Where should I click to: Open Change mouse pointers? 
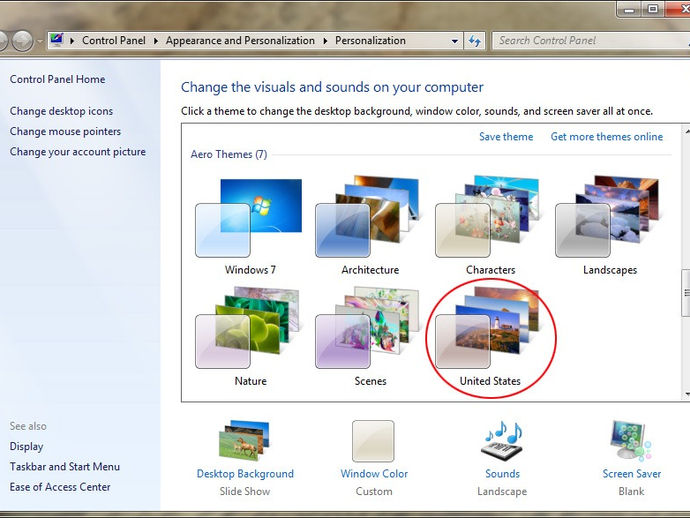coord(65,131)
